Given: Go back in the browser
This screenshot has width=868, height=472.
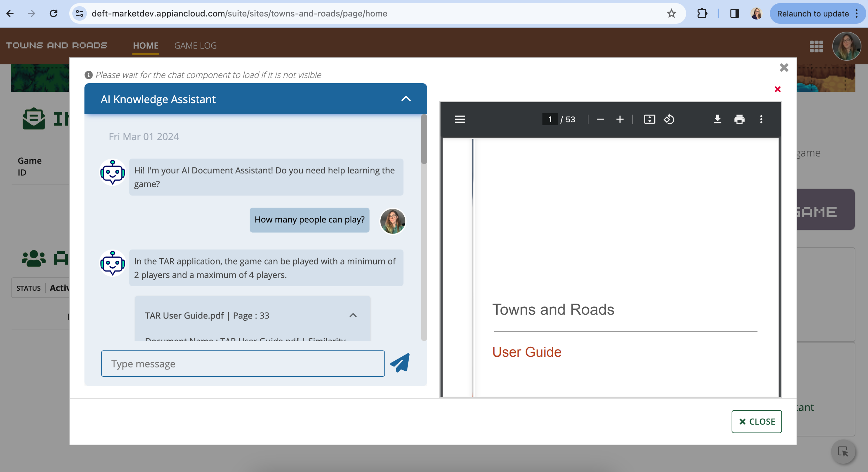Looking at the screenshot, I should [x=10, y=14].
